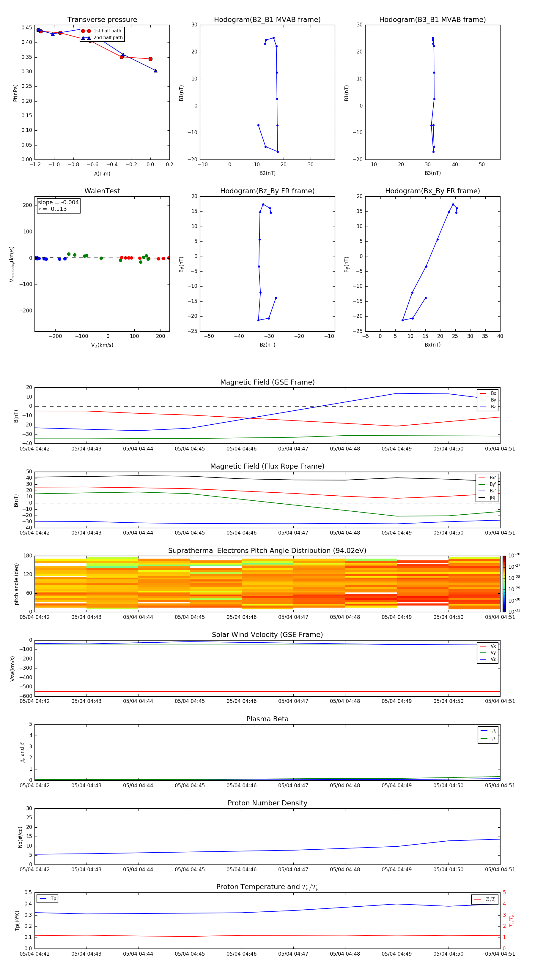
Task: Click the "Proton Temperature and Te/Tp" title
Action: (x=267, y=888)
